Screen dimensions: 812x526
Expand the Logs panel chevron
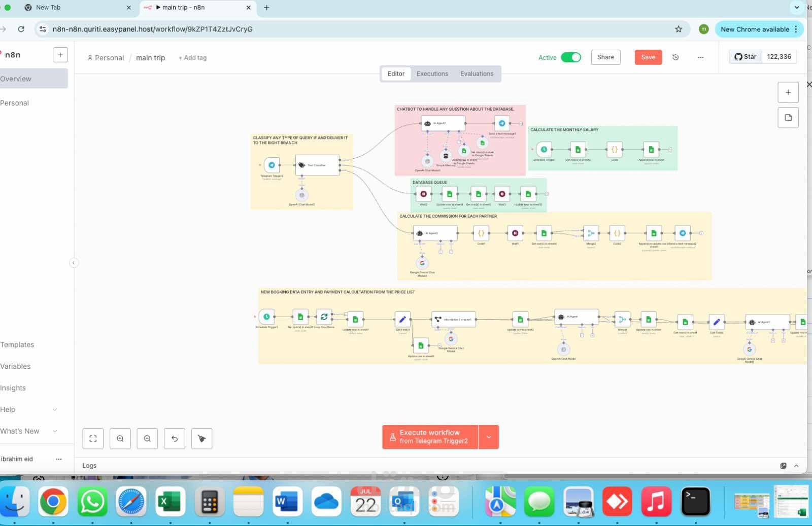coord(796,466)
